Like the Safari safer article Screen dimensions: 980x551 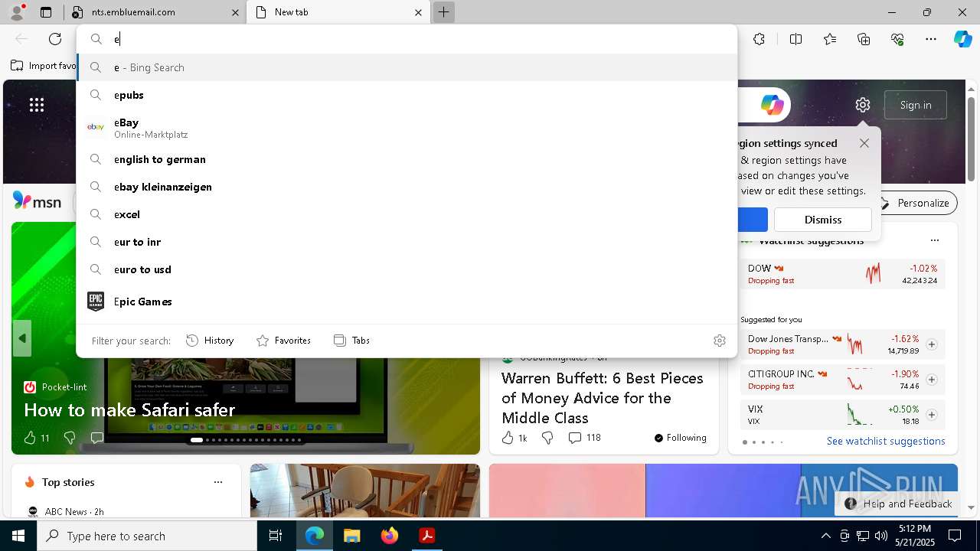[30, 438]
